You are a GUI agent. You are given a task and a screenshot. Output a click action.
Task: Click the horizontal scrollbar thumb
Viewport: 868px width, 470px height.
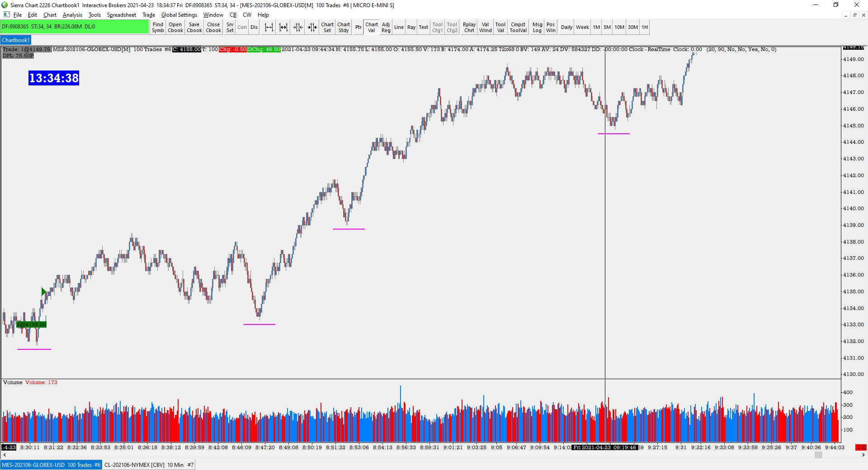[818, 455]
